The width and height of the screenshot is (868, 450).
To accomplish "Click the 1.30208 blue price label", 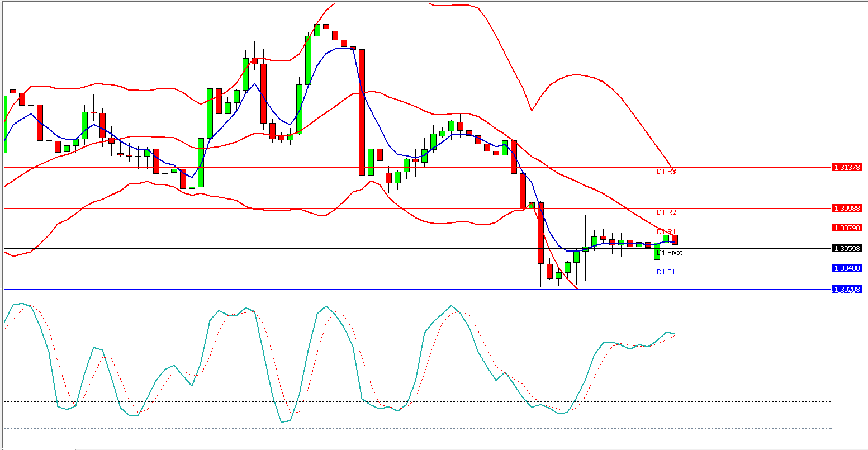I will (847, 289).
